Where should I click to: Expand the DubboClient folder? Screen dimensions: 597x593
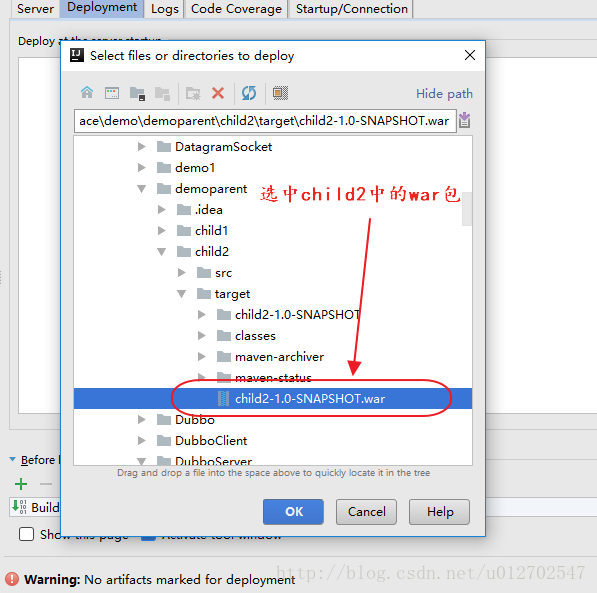pos(142,440)
